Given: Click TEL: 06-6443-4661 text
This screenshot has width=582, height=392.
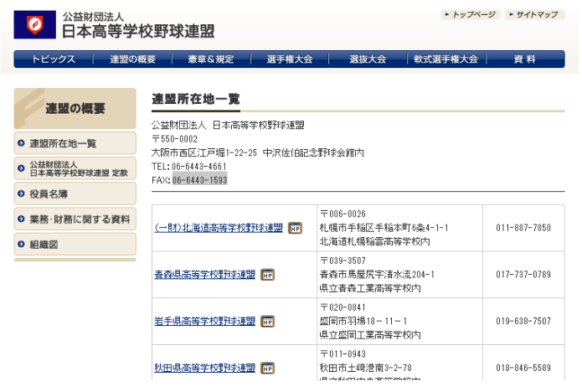Looking at the screenshot, I should 189,167.
